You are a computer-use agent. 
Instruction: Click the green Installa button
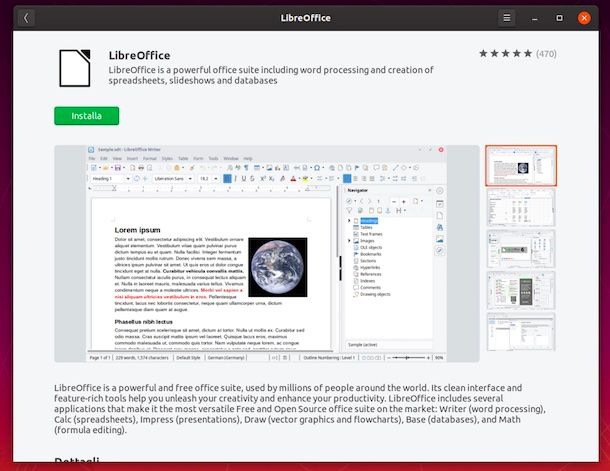click(87, 116)
